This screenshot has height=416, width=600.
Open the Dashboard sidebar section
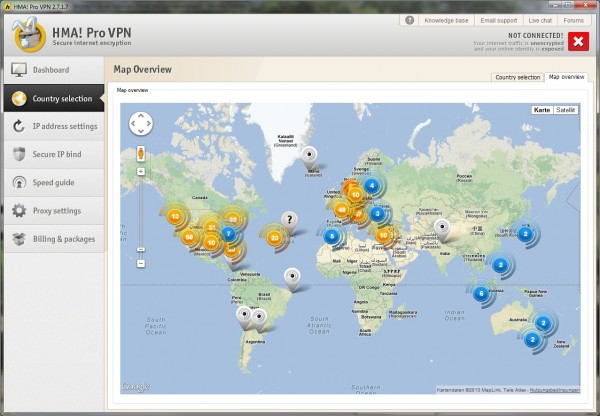click(x=54, y=70)
